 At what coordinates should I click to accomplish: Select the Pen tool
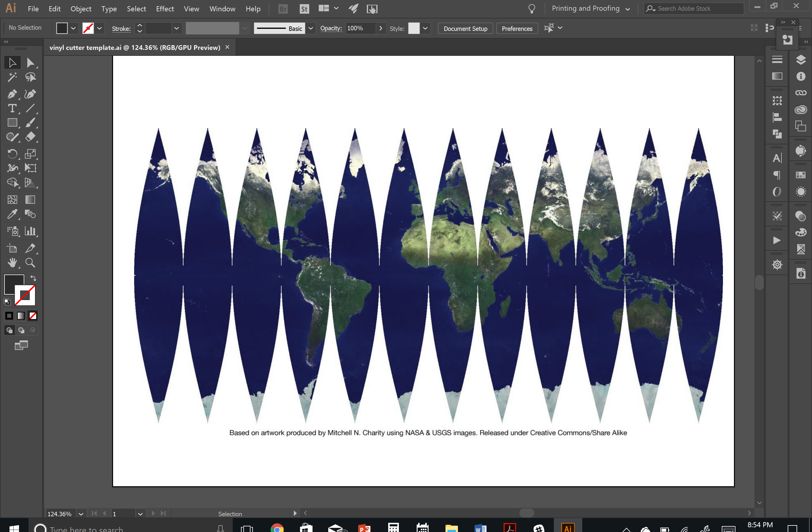click(12, 94)
